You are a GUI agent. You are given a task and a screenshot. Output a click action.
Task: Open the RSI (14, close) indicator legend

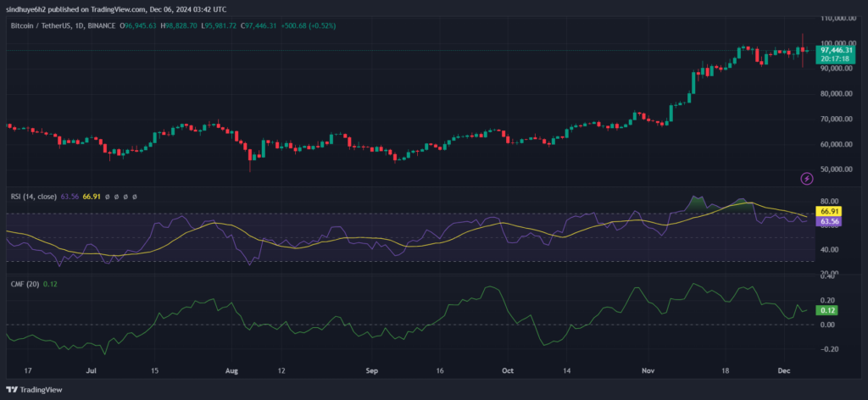pos(33,197)
